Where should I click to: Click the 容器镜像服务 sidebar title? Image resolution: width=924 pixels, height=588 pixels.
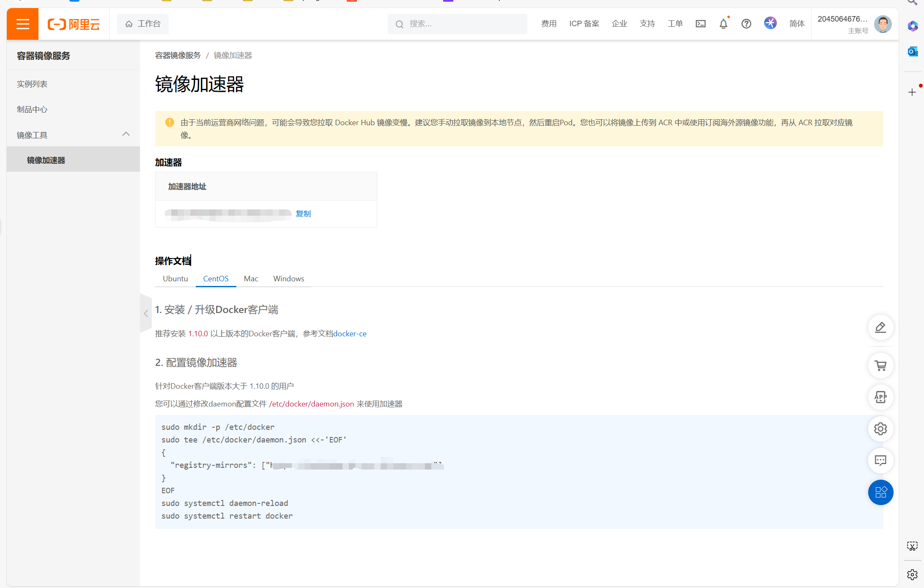pyautogui.click(x=43, y=56)
